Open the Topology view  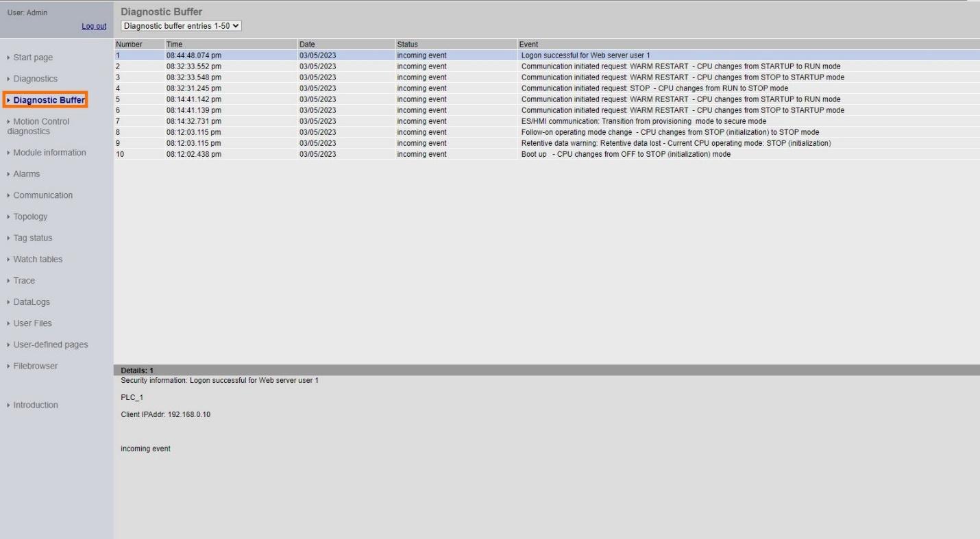point(32,216)
